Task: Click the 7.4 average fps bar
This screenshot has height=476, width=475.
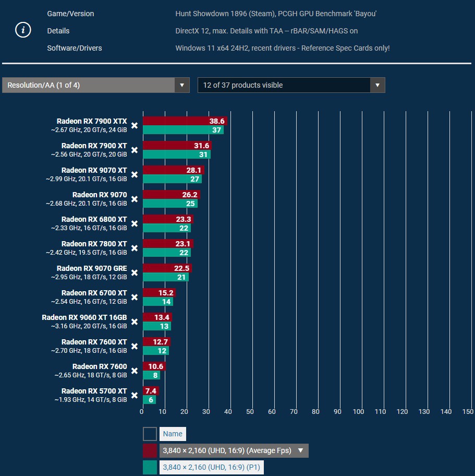Action: (151, 391)
